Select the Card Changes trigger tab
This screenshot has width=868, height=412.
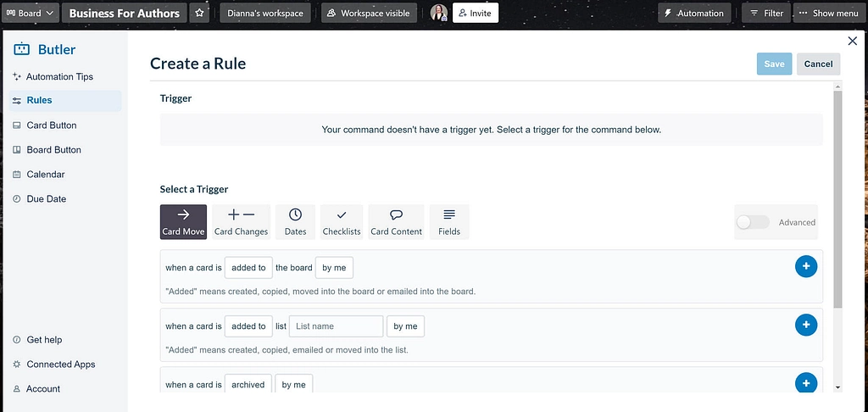click(241, 222)
